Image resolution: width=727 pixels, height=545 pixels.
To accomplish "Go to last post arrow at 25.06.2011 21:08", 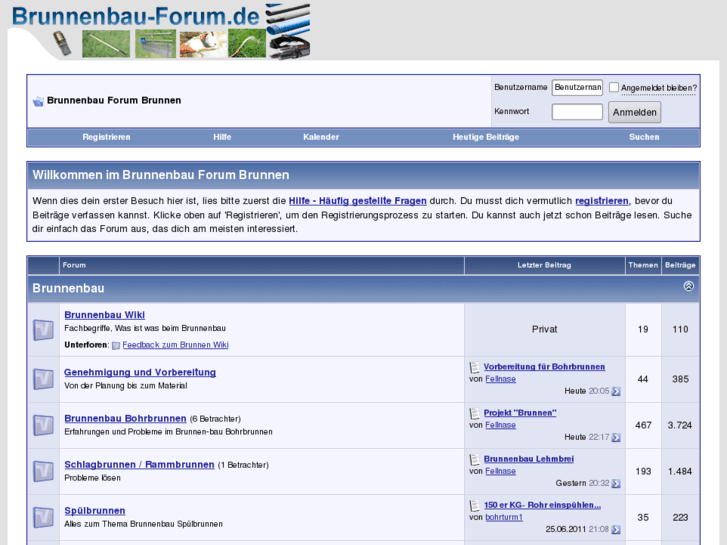I will [x=616, y=529].
